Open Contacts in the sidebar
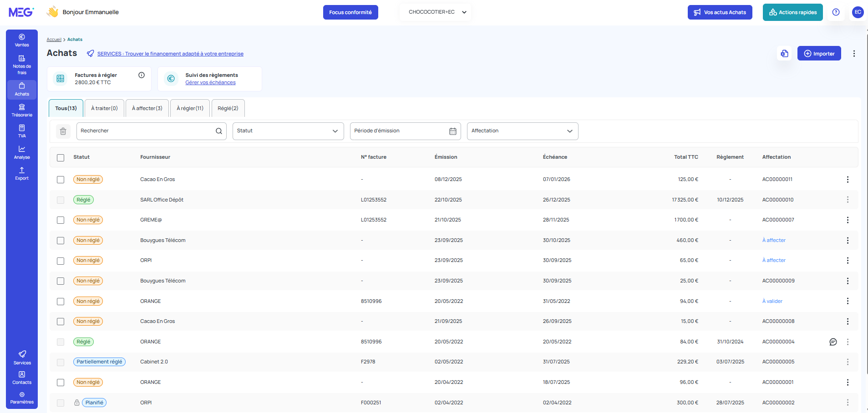This screenshot has height=413, width=868. [22, 378]
